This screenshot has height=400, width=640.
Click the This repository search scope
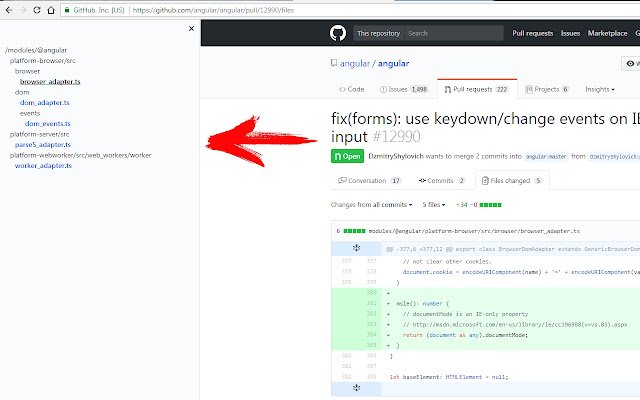pos(378,33)
